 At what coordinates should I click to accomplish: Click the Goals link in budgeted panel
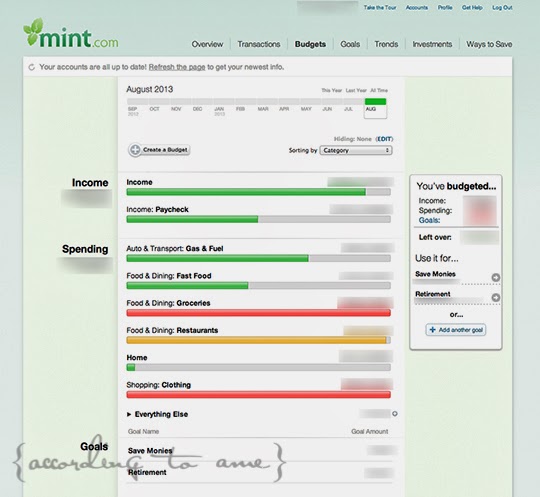429,220
